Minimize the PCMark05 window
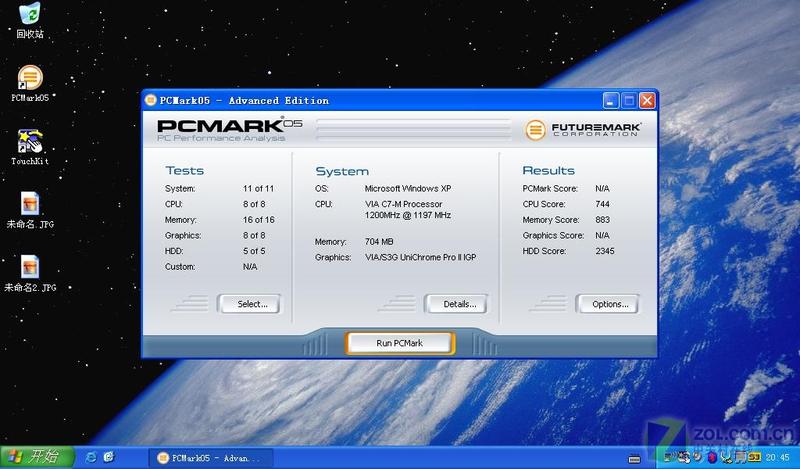800x469 pixels. [611, 101]
